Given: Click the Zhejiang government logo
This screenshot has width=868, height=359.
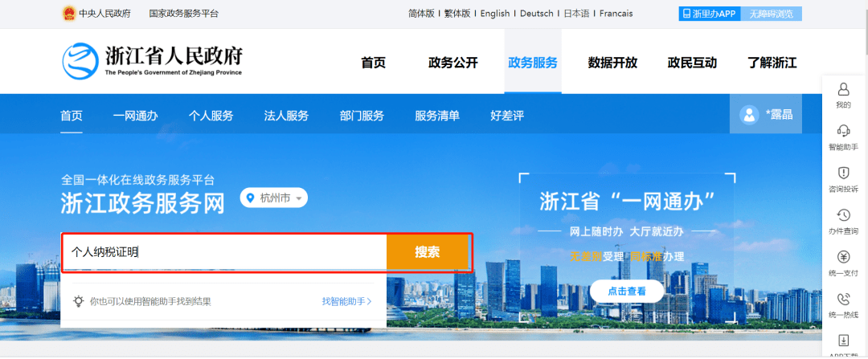Looking at the screenshot, I should point(80,61).
